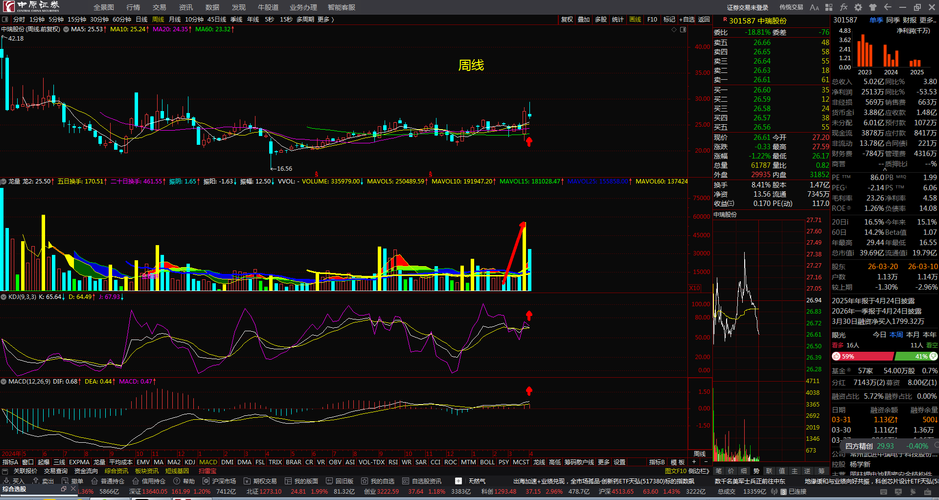Image resolution: width=939 pixels, height=500 pixels.
Task: Open 图文F10 link
Action: [x=676, y=471]
